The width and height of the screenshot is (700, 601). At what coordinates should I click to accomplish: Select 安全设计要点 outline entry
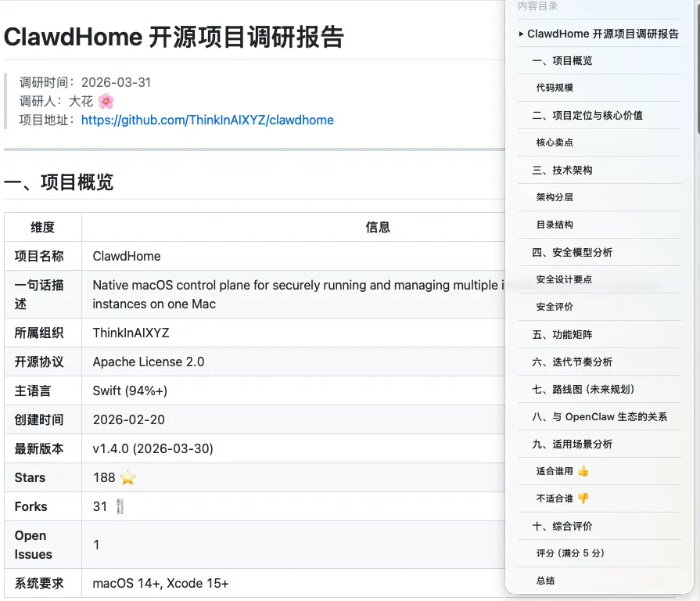coord(564,279)
